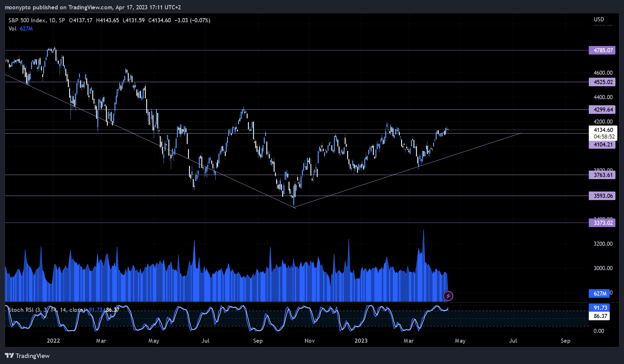The width and height of the screenshot is (624, 364).
Task: Select the 4104.21 price level label
Action: (x=602, y=144)
